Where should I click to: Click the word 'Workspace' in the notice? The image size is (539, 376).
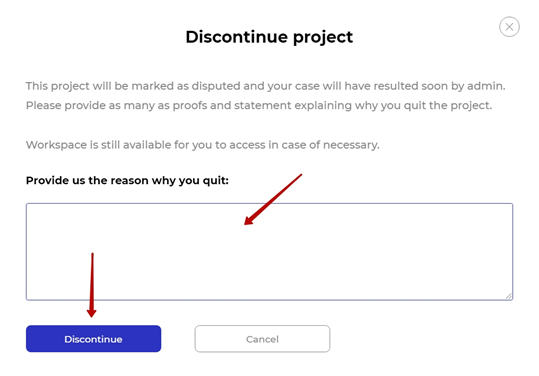[56, 145]
